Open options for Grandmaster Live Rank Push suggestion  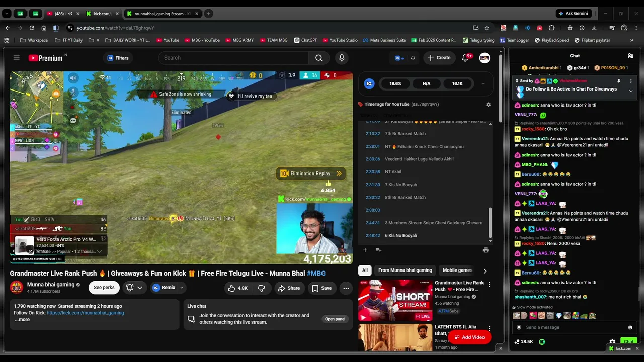[x=489, y=285]
